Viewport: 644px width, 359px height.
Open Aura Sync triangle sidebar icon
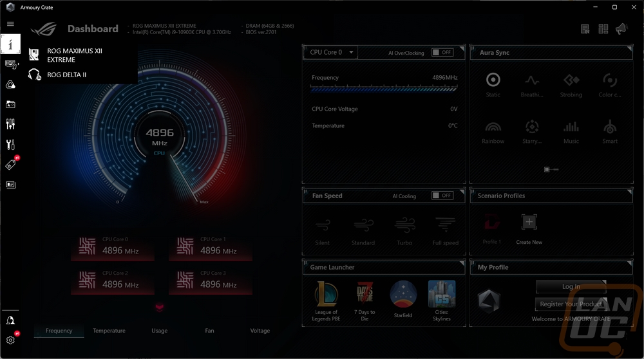coord(11,84)
